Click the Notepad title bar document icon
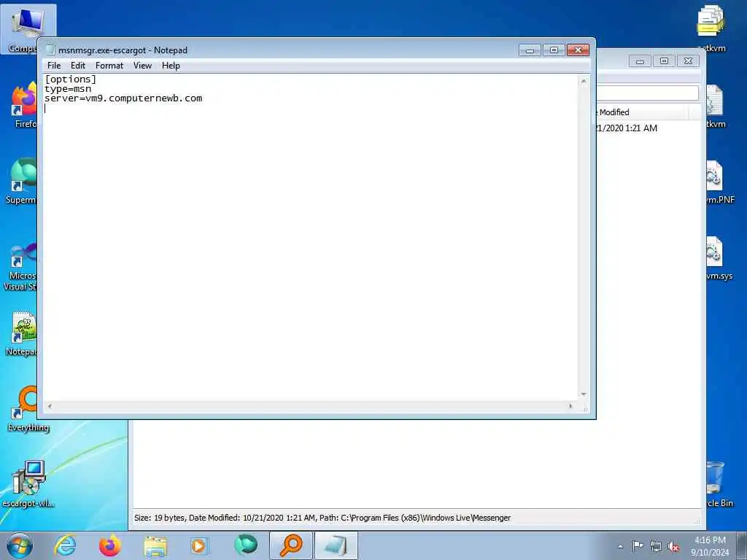Viewport: 747px width, 560px height. click(50, 50)
